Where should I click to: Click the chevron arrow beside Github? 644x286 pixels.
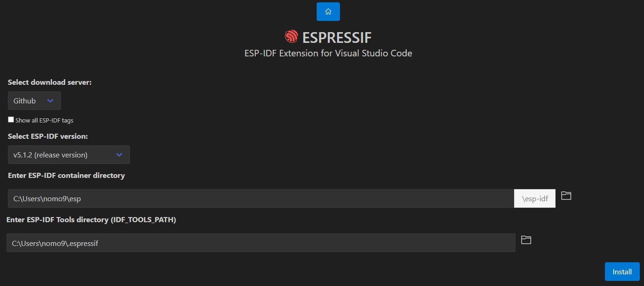50,101
